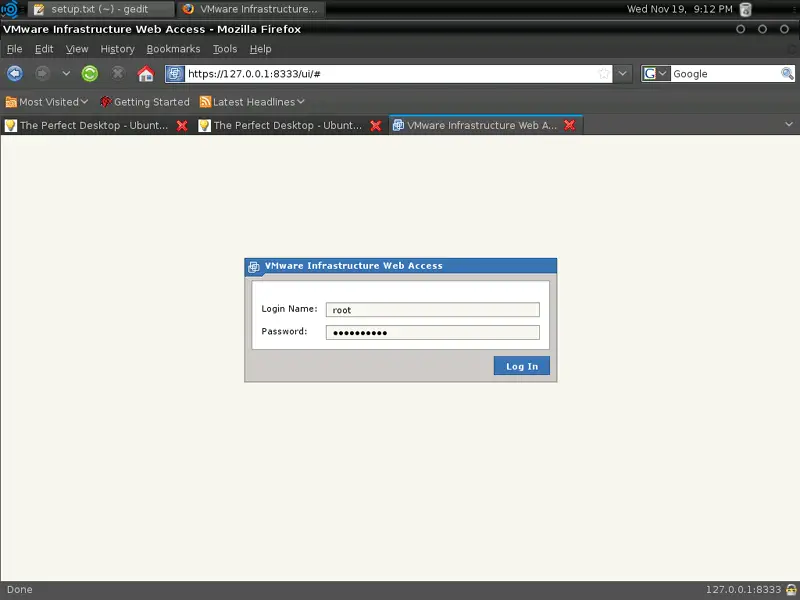Open the File menu
Viewport: 800px width, 600px height.
14,49
